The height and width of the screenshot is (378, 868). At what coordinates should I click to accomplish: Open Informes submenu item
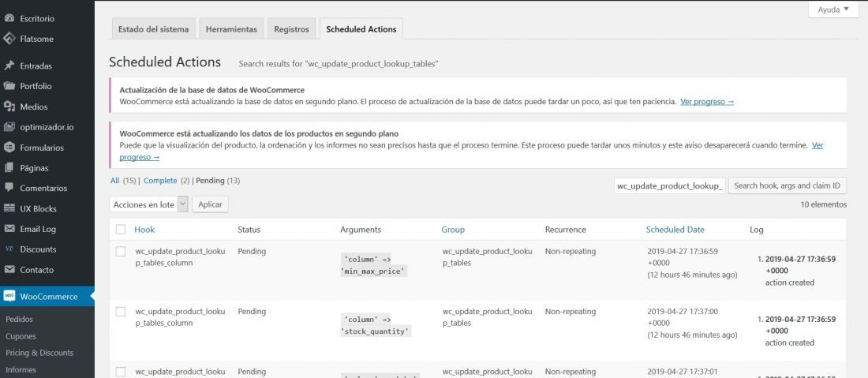pyautogui.click(x=21, y=369)
